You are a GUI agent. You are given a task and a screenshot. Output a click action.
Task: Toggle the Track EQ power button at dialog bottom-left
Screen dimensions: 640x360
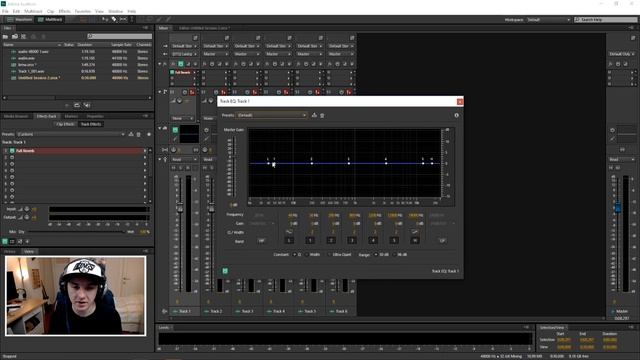[x=225, y=271]
